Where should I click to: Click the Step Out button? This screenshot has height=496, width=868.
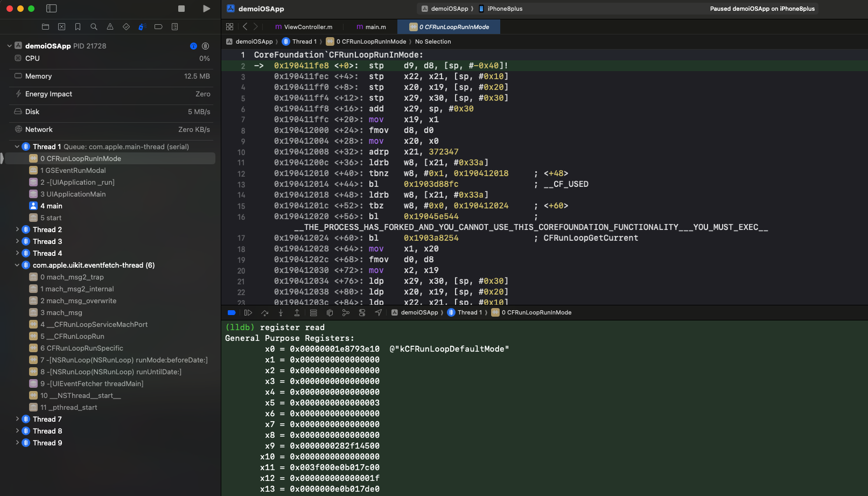297,312
